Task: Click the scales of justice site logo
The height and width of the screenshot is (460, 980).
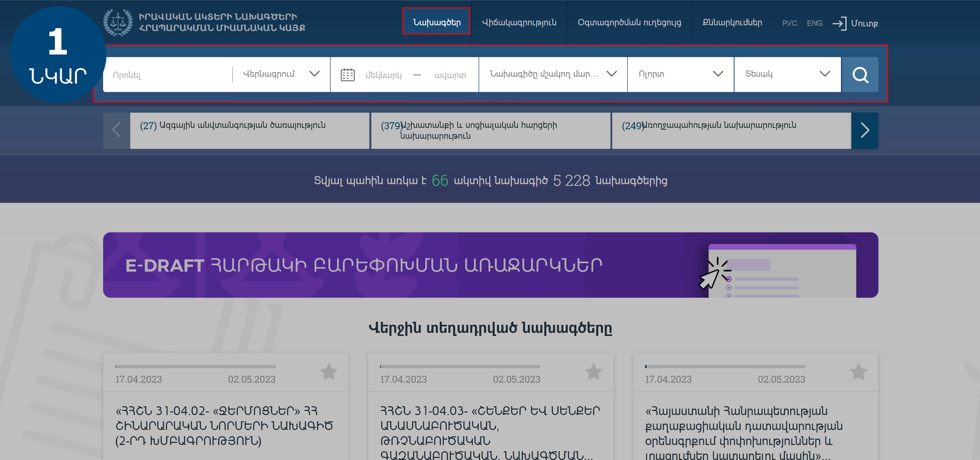Action: (x=118, y=22)
